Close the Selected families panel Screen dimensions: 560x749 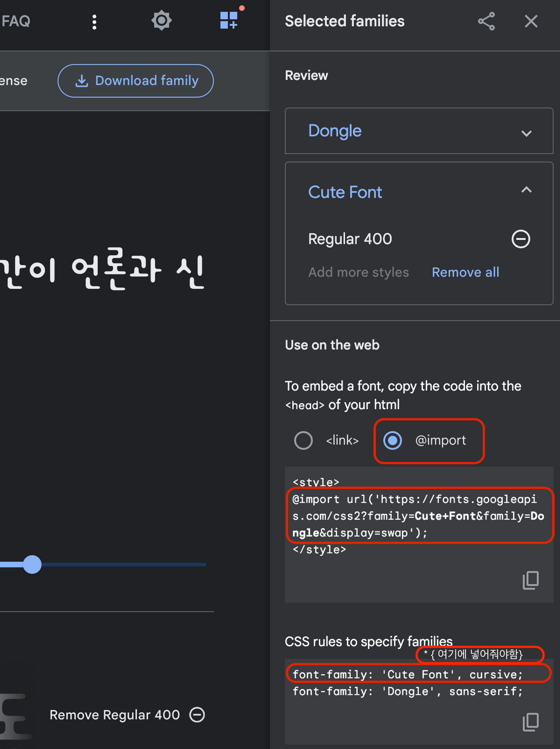[531, 21]
